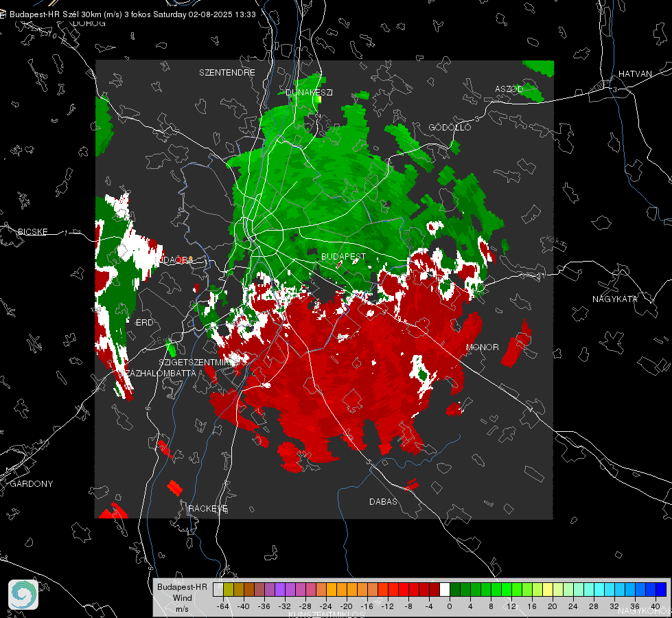Click the GÁRDONY map label
672x618 pixels.
pyautogui.click(x=32, y=484)
